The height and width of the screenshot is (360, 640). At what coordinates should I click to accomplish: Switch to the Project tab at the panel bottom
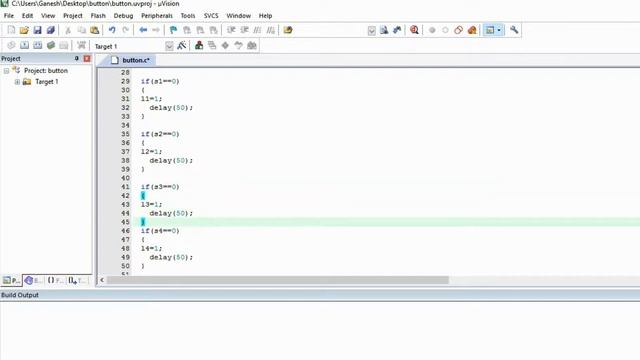11,280
